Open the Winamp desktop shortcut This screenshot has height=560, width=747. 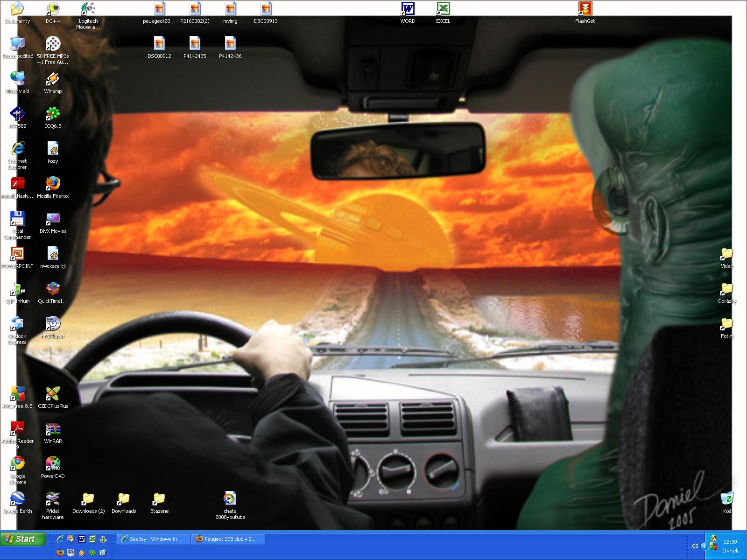click(53, 79)
